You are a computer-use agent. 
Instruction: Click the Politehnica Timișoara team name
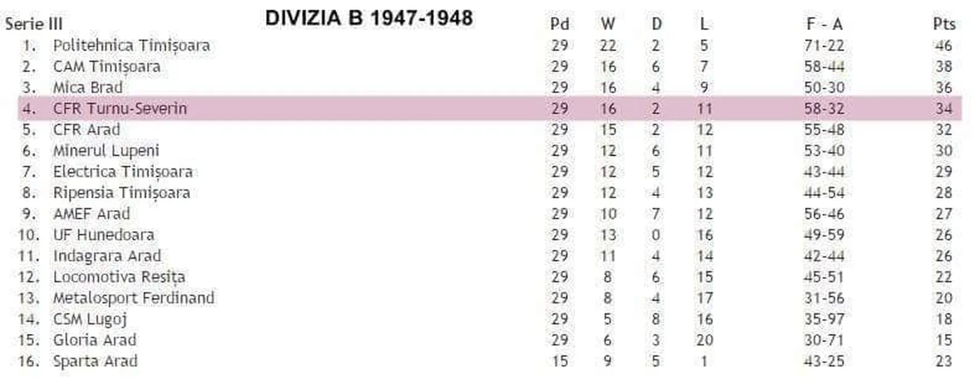[132, 46]
